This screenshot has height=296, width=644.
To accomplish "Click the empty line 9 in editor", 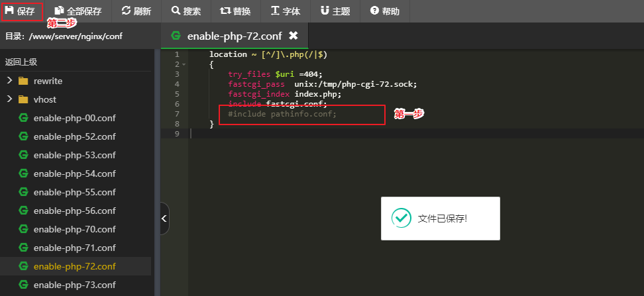I will pyautogui.click(x=417, y=134).
